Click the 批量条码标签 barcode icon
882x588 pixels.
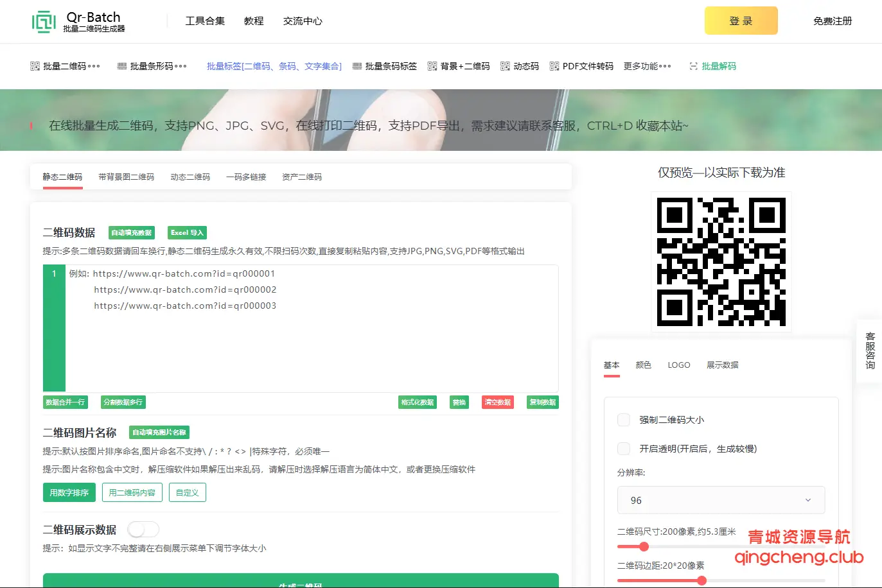357,66
